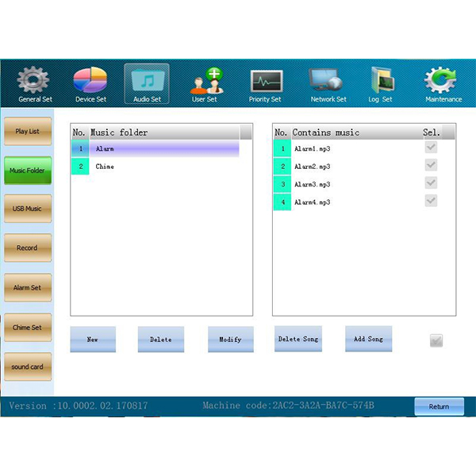Open Network Set computers icon

328,82
